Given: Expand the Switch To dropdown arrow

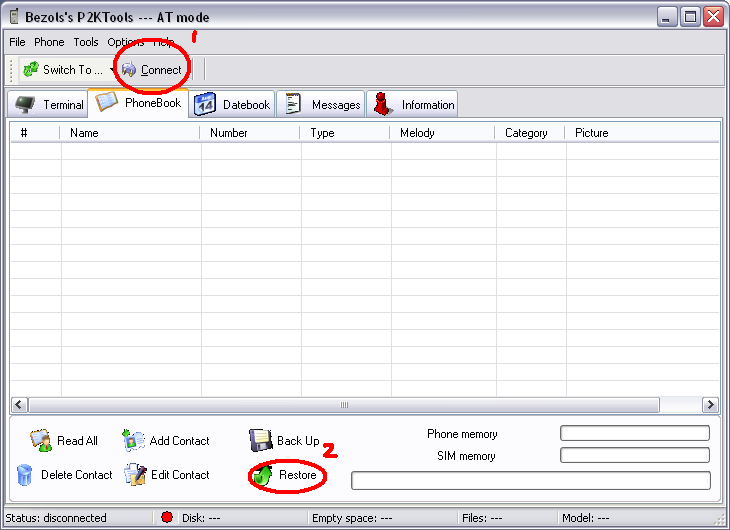Looking at the screenshot, I should click(112, 70).
